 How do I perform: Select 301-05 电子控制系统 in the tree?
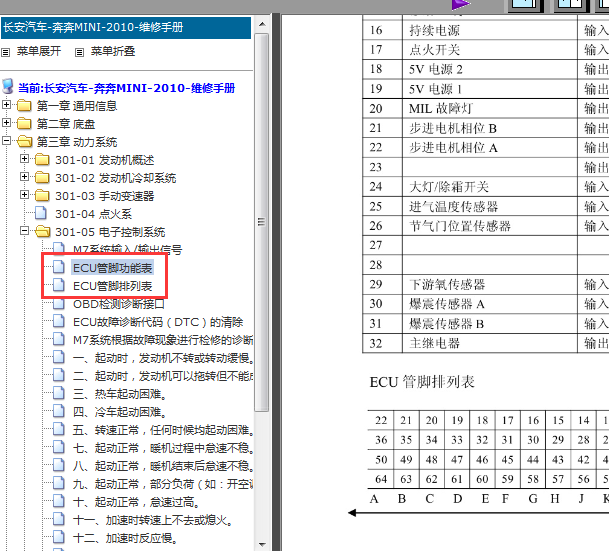[x=110, y=232]
